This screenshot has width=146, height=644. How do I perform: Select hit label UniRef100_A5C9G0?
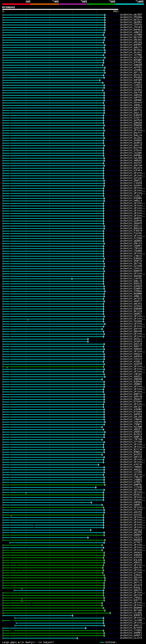coord(131,40)
